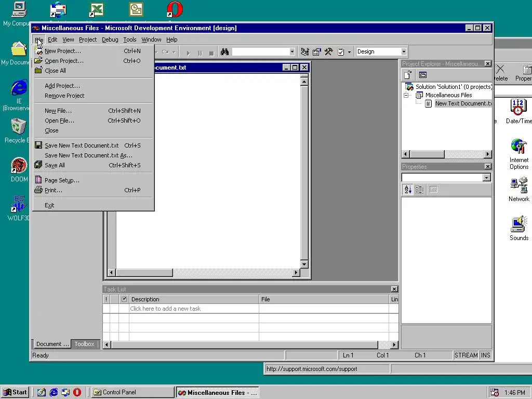Choose Open Project from File menu
The height and width of the screenshot is (399, 532).
point(94,61)
